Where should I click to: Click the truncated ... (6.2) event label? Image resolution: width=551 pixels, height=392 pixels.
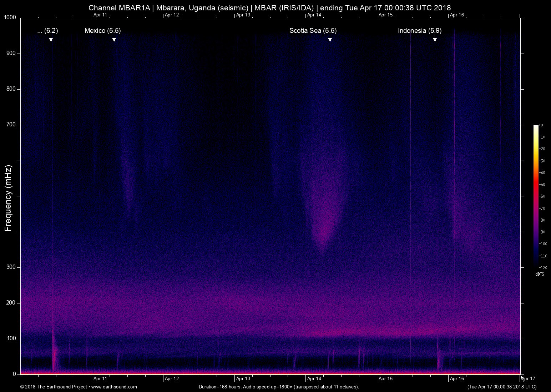(47, 31)
